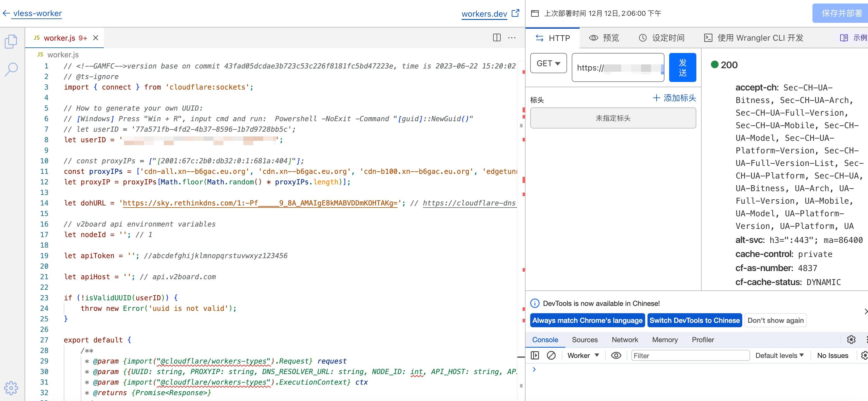The image size is (868, 401).
Task: Open the file explorer sidebar icon
Action: [x=11, y=42]
